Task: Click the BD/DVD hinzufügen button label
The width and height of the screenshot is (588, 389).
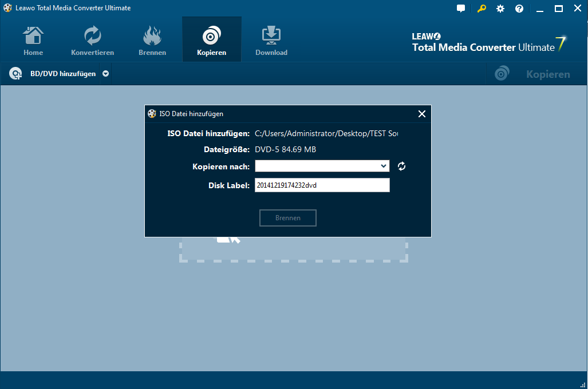Action: (62, 74)
